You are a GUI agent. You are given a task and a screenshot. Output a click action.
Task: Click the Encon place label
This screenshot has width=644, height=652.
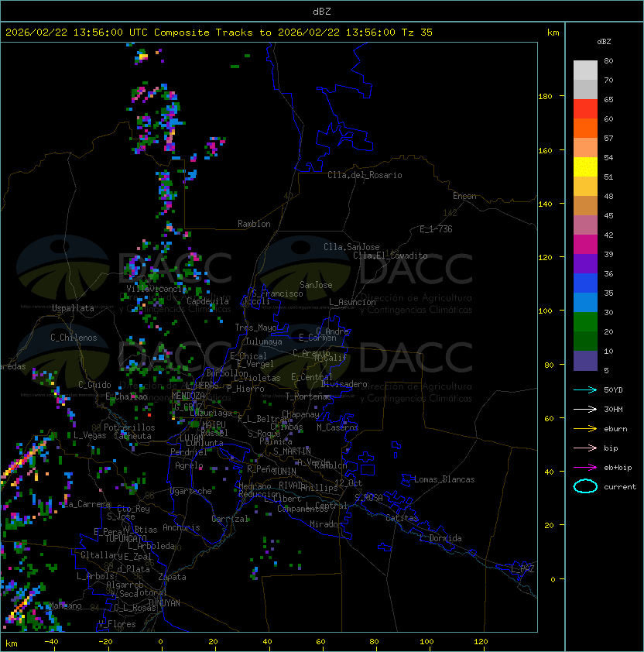coord(464,196)
